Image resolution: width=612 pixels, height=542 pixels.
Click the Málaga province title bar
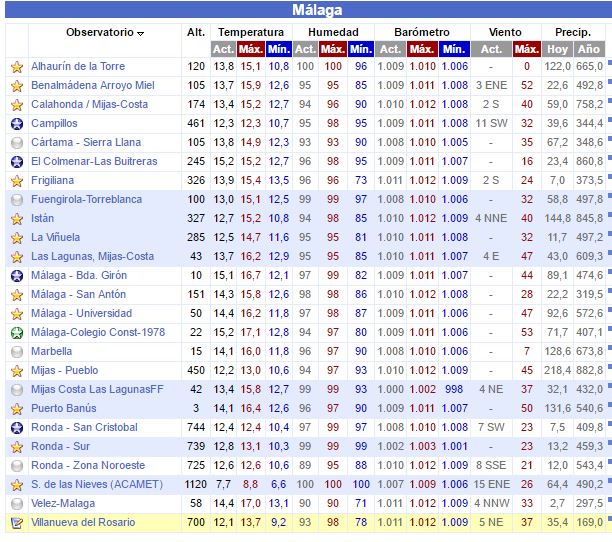pos(306,11)
